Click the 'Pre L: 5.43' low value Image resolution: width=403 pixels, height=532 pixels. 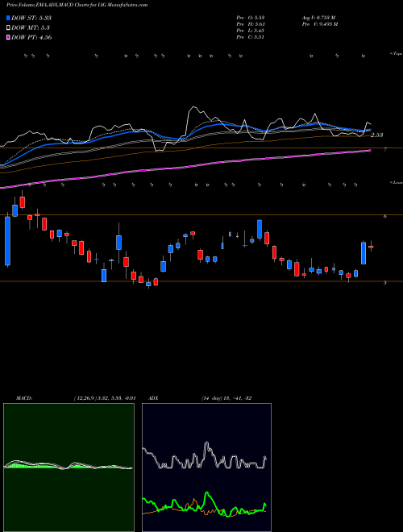tap(251, 31)
